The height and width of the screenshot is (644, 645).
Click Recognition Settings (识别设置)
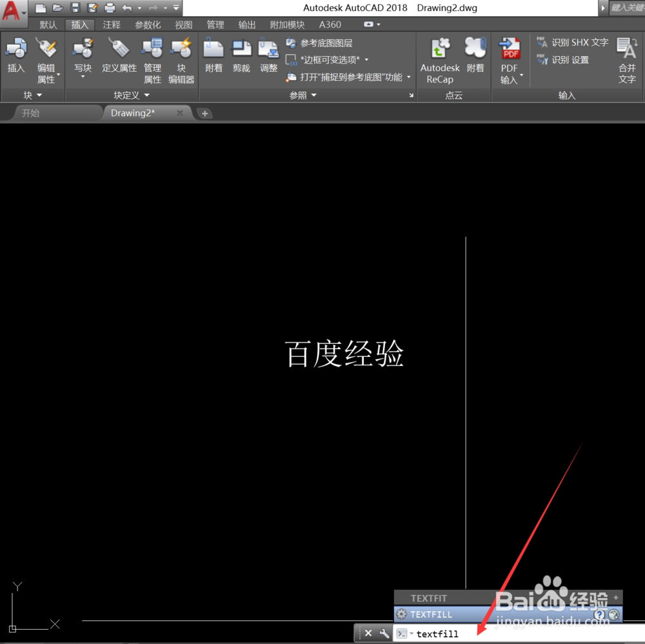(562, 60)
